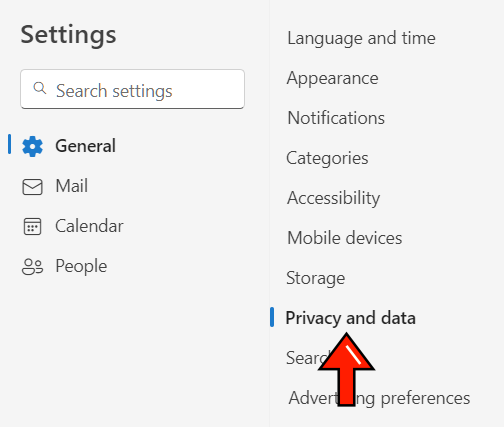
Task: Focus the Search settings text field
Action: 132,89
